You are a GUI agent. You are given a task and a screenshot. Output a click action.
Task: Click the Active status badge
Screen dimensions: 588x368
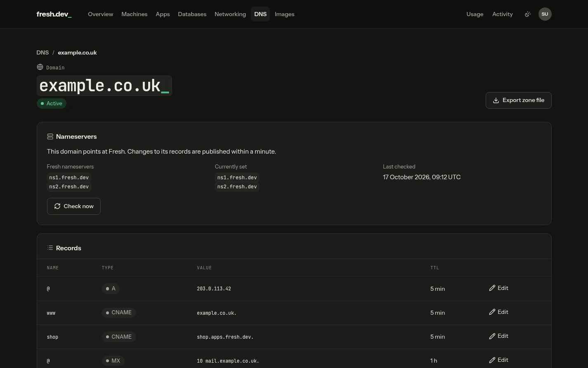click(x=52, y=103)
